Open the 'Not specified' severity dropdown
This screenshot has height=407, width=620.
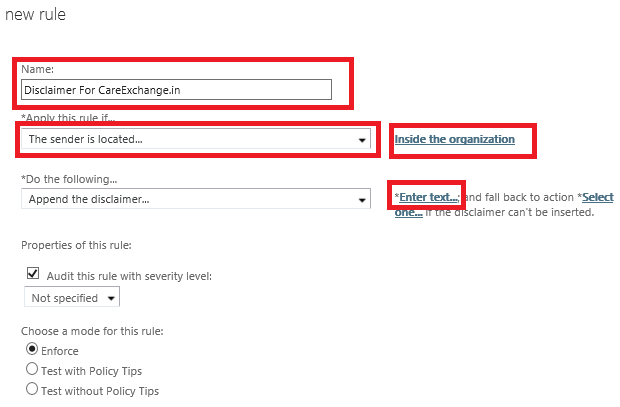click(72, 297)
